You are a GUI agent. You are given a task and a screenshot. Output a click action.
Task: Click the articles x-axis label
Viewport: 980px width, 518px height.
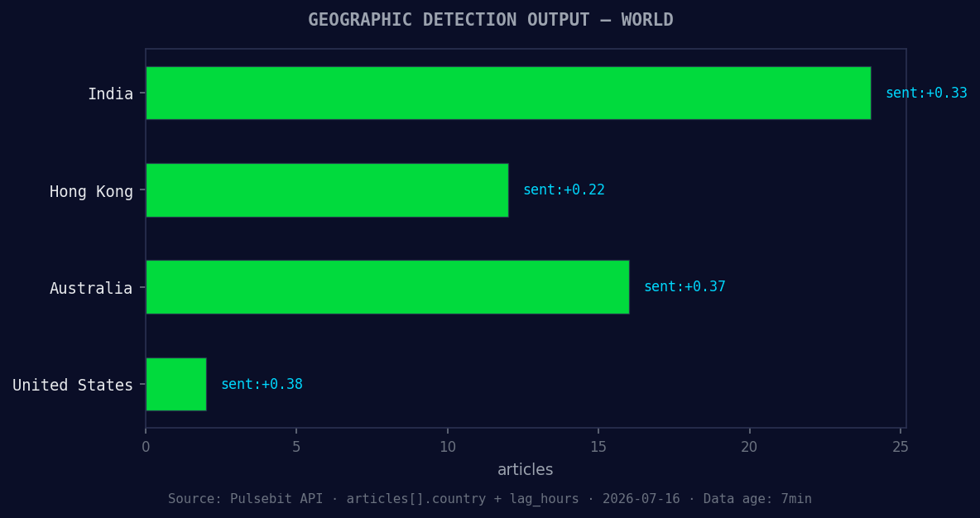(525, 469)
